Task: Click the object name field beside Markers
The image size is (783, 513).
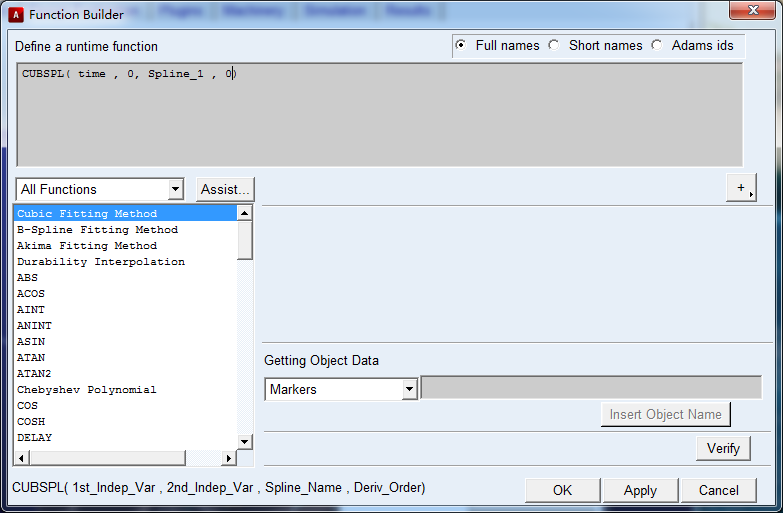Action: (591, 388)
